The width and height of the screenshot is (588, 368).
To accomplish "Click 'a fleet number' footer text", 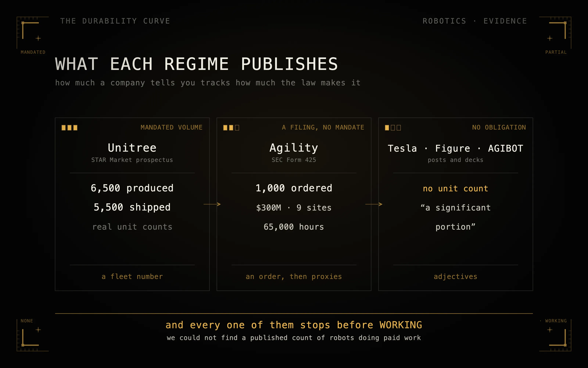I will tap(132, 277).
